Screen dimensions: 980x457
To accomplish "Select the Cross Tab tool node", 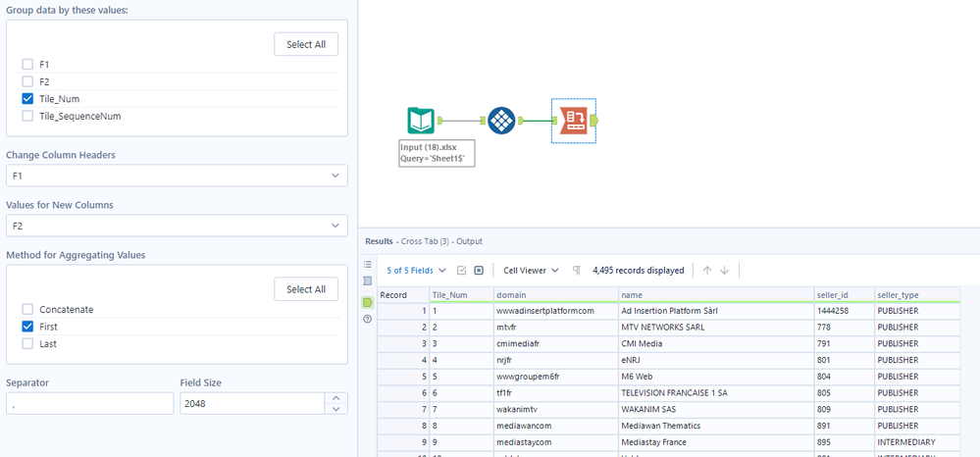I will click(574, 121).
